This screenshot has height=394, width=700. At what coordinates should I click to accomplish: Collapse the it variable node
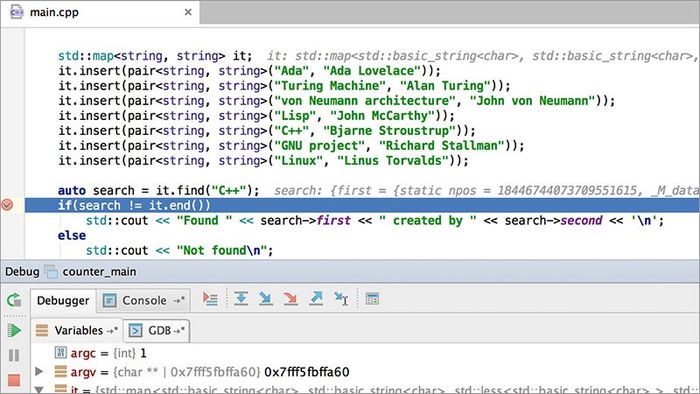(39, 390)
